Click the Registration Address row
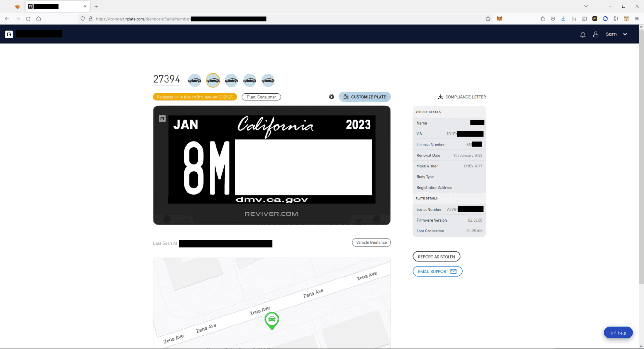This screenshot has height=349, width=644. pyautogui.click(x=449, y=188)
